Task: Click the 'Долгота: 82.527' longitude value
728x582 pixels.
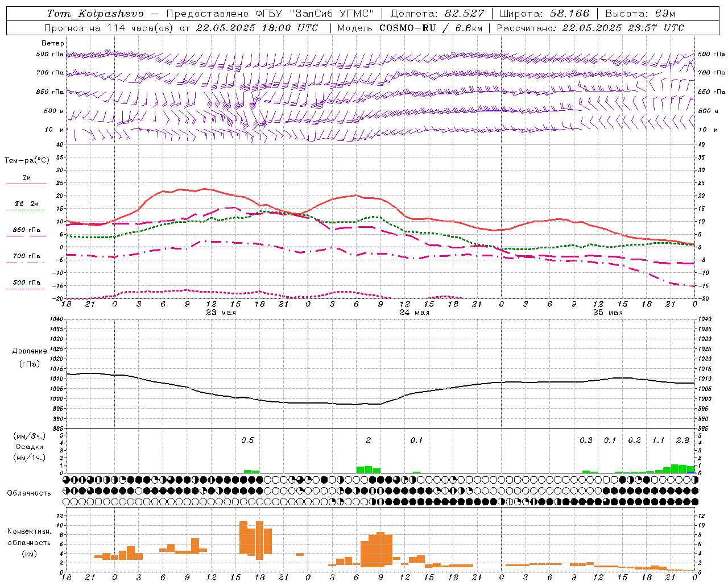Action: [438, 14]
